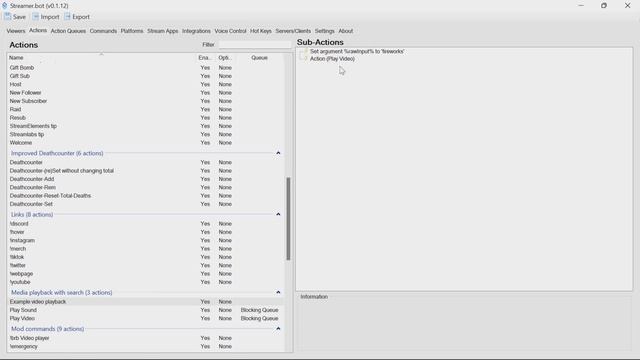Click the actions Filter input field
Screen dimensions: 640x360
pos(255,44)
